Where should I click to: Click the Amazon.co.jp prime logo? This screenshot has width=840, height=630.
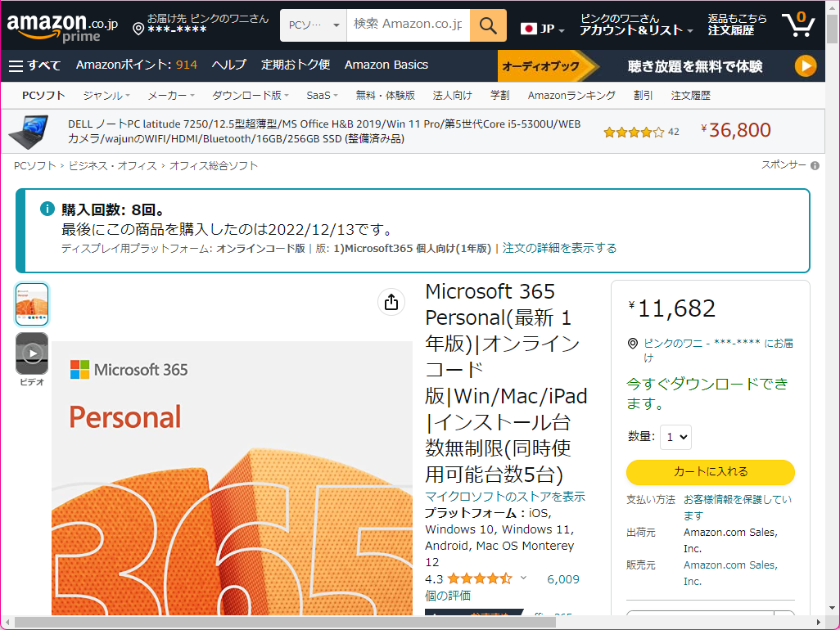click(x=62, y=27)
